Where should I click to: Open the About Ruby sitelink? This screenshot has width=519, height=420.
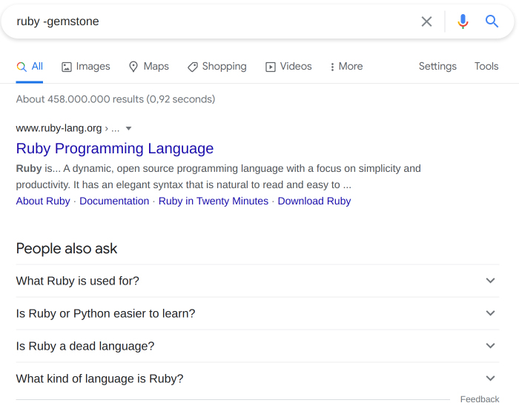[x=43, y=201]
